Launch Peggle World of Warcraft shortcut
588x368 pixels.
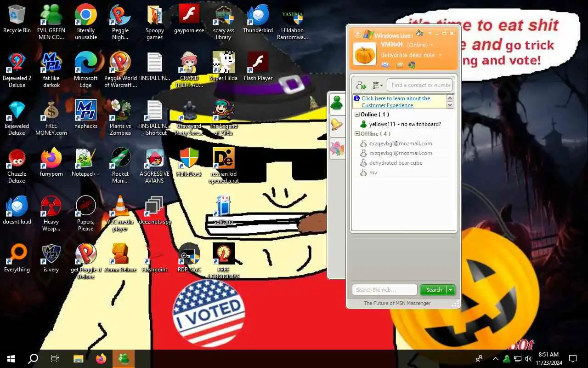pyautogui.click(x=120, y=70)
